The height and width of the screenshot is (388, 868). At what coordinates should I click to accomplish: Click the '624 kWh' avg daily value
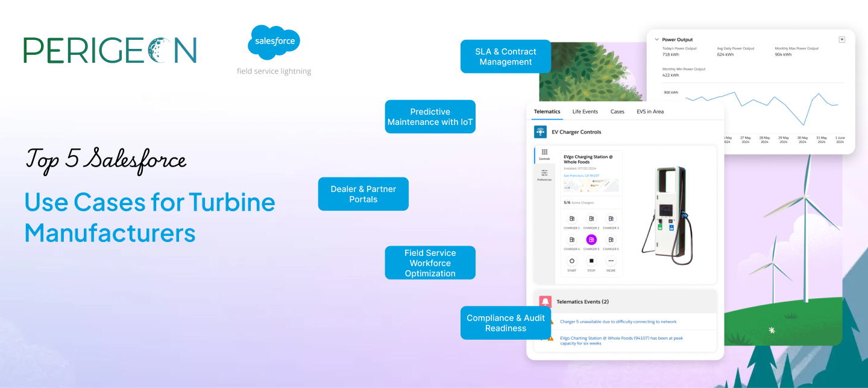pos(726,54)
